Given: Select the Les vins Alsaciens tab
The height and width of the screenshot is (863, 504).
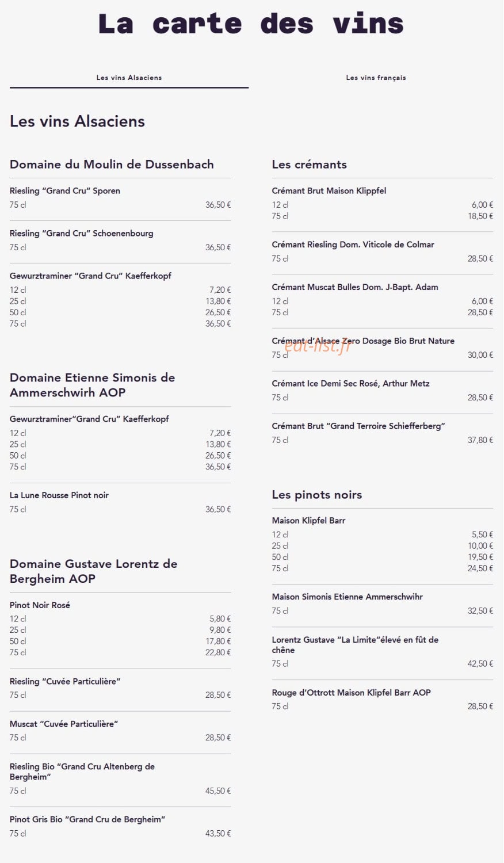Looking at the screenshot, I should point(129,78).
